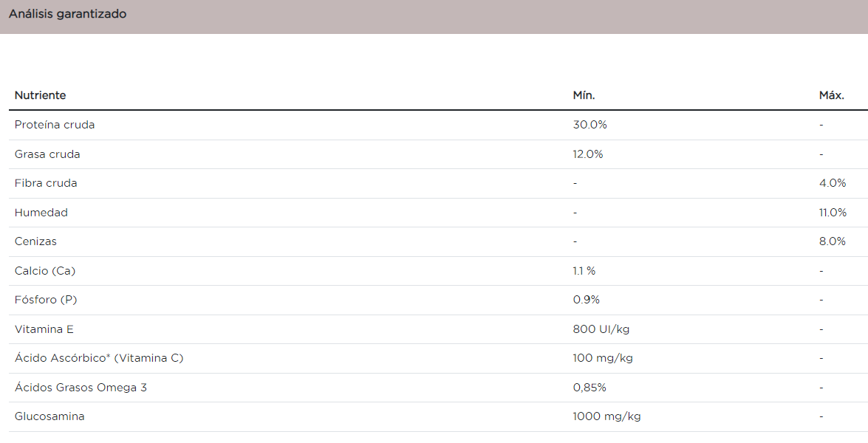Screen dimensions: 868x443
Task: Click the 1000 mg/kg Glucosamina value
Action: click(606, 416)
